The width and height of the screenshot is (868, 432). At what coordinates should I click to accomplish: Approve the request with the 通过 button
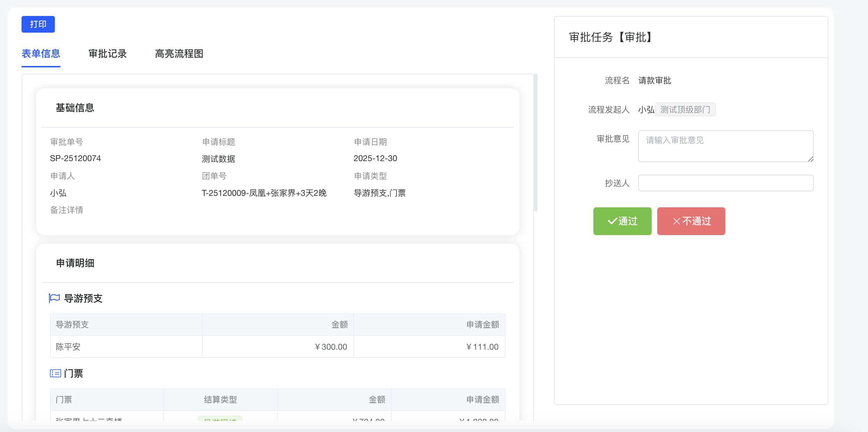[622, 221]
